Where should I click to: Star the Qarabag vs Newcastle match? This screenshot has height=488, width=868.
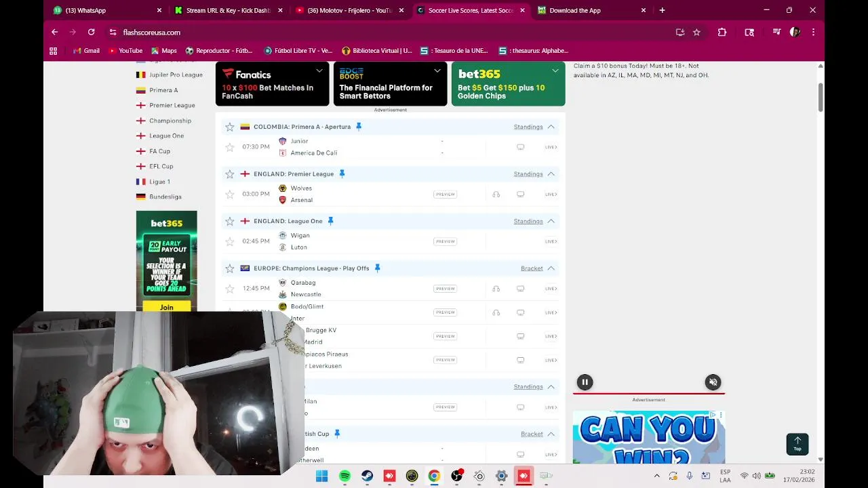[230, 289]
